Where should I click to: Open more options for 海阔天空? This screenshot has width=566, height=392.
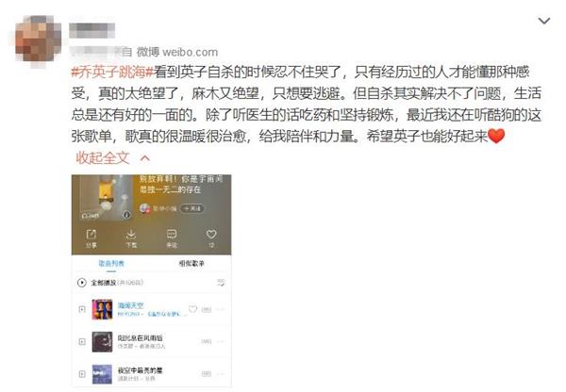point(221,309)
